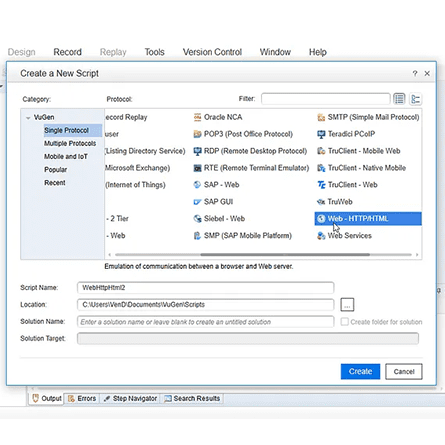Select the RDP (Remote Desktop Protocol) icon
Image resolution: width=445 pixels, height=445 pixels.
click(x=197, y=151)
